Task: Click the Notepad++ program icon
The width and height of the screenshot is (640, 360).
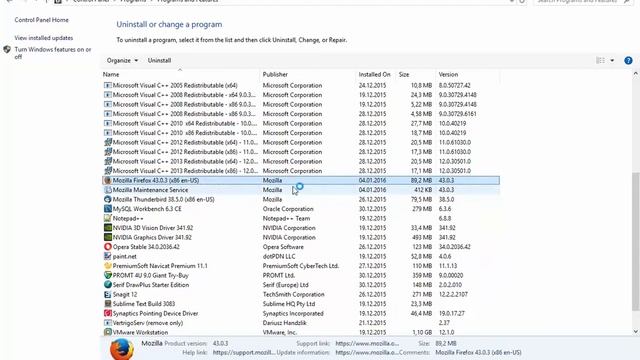Action: pos(107,218)
